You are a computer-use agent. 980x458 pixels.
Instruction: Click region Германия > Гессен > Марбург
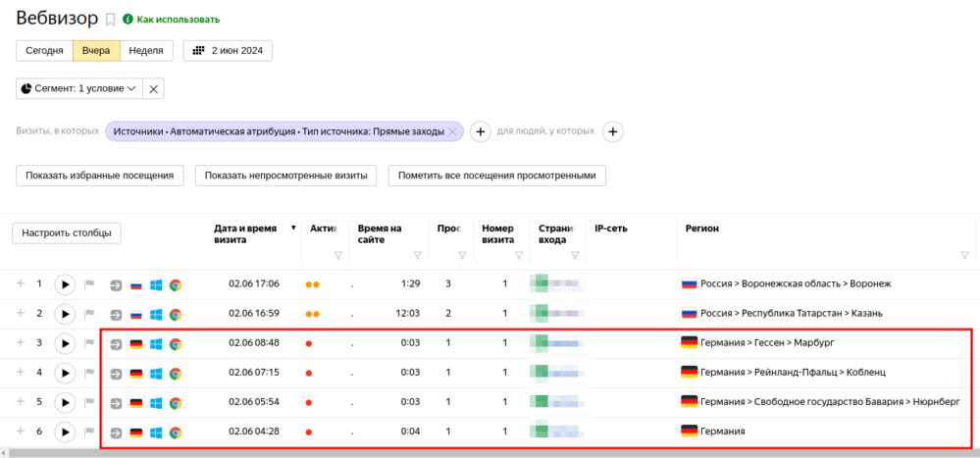tap(767, 342)
